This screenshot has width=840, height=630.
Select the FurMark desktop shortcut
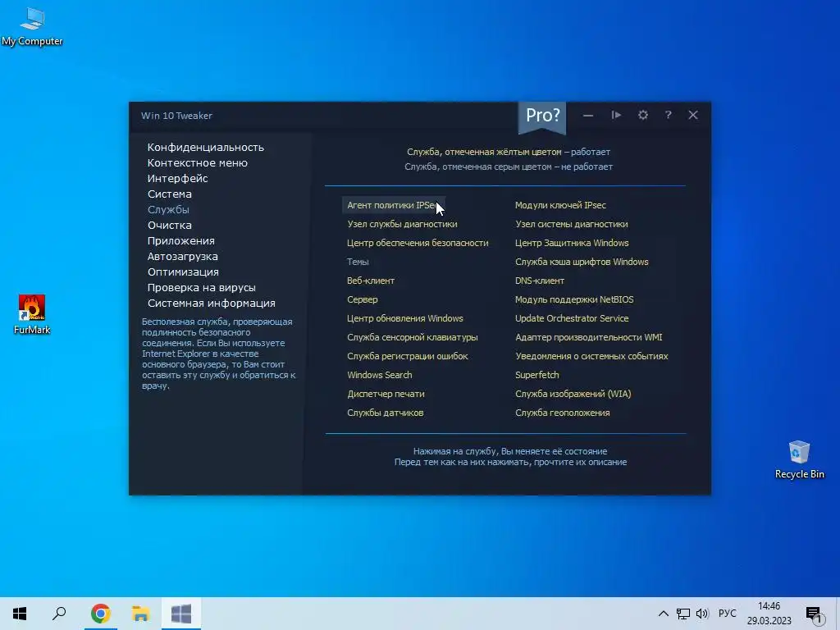coord(32,314)
